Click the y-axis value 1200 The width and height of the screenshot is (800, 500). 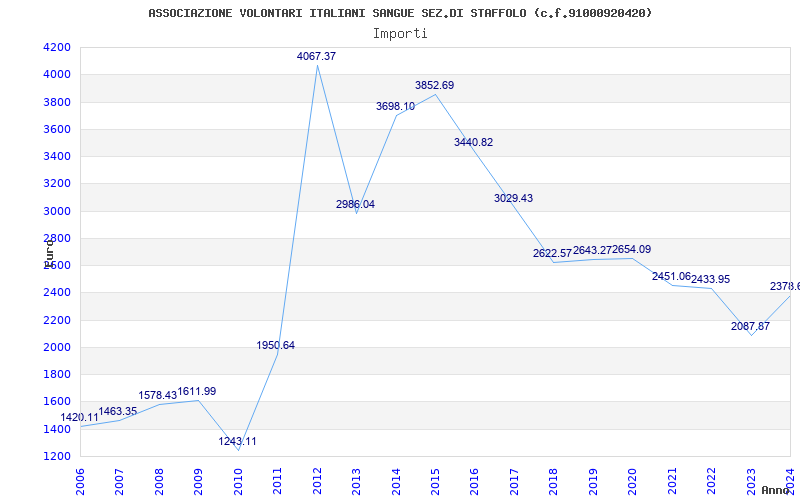pos(57,456)
